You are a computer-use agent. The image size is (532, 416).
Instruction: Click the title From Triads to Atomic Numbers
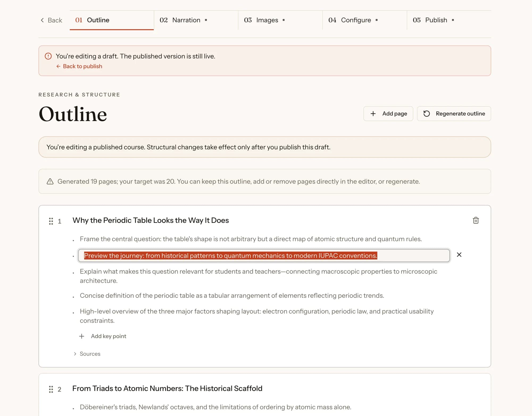(167, 388)
